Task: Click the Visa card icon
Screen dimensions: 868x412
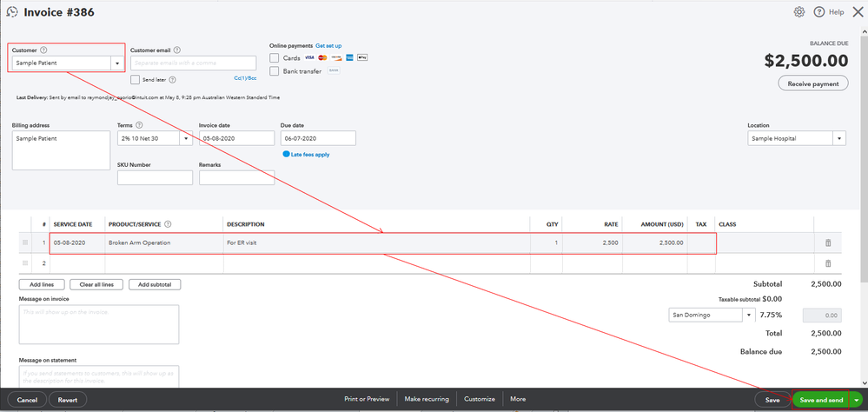Action: pos(309,57)
